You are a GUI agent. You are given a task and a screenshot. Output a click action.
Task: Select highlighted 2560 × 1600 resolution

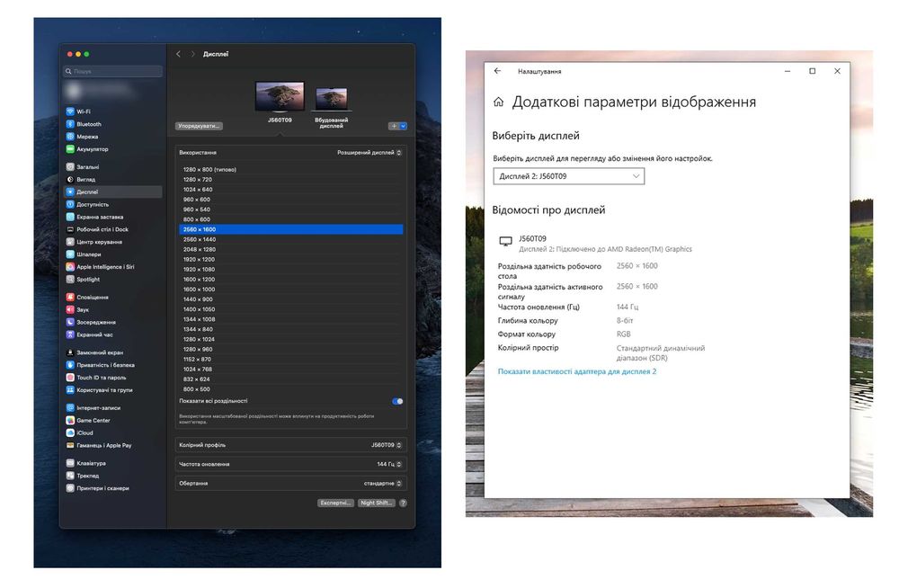[x=291, y=229]
